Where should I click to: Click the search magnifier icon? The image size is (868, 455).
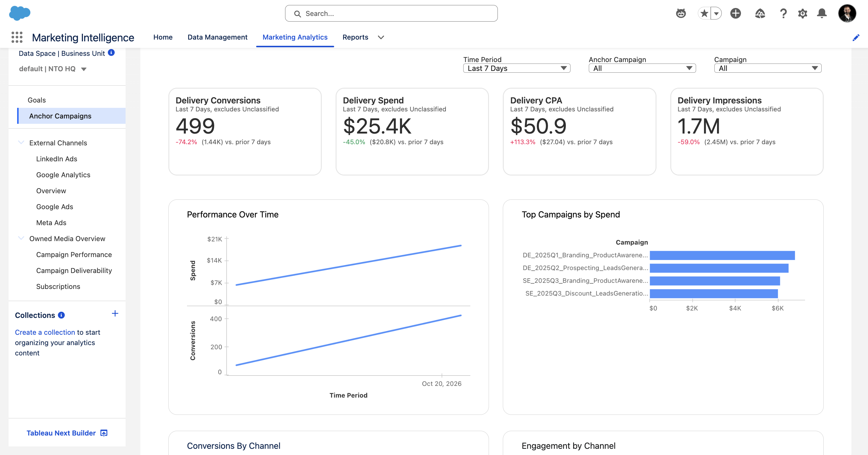(x=297, y=14)
